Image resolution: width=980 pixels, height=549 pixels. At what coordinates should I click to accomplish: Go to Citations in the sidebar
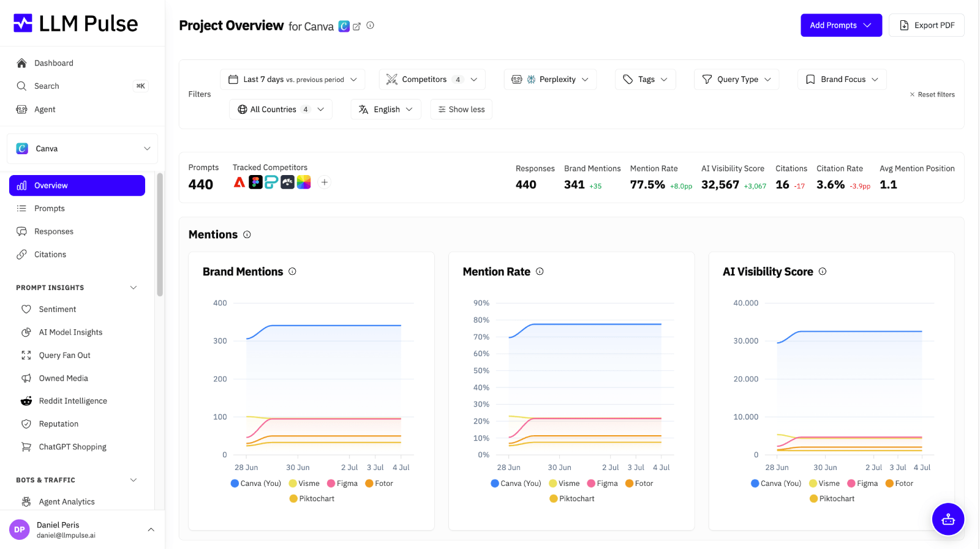[50, 255]
